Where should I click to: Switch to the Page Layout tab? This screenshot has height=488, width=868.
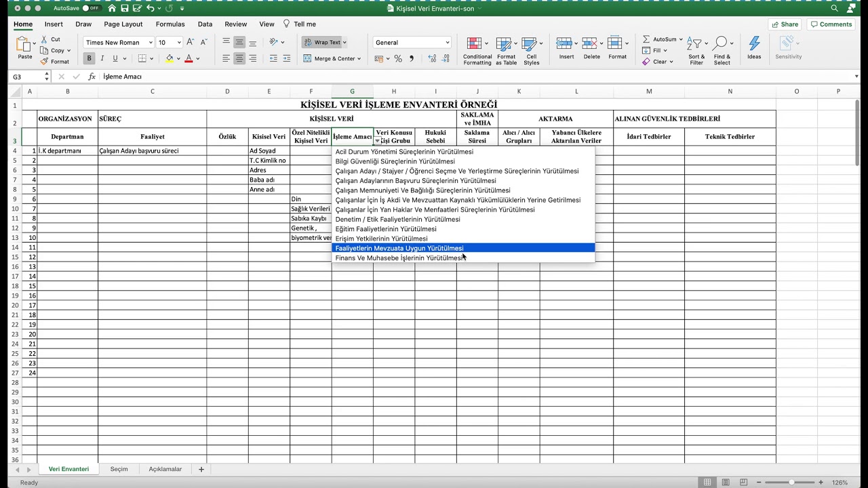pos(123,24)
